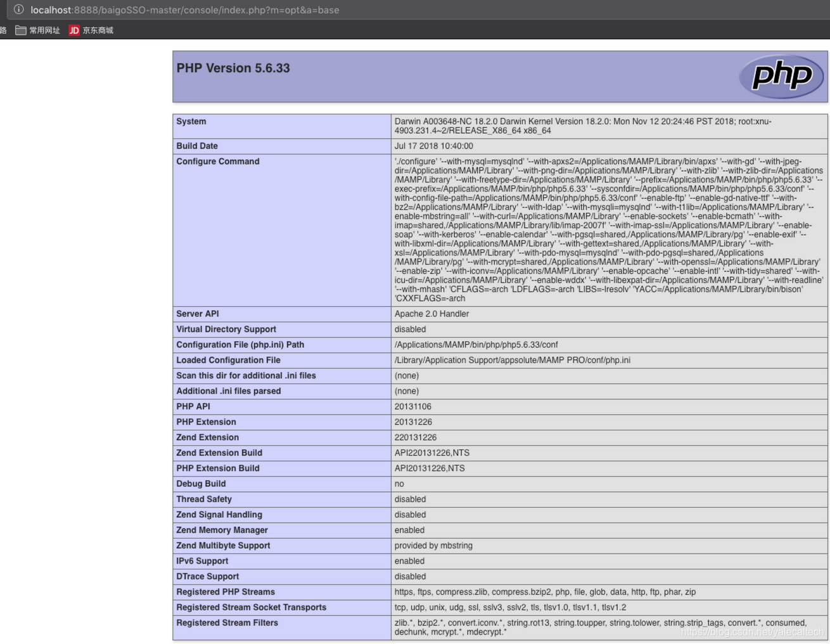The width and height of the screenshot is (830, 644).
Task: Click the Zend Extension Build label
Action: pyautogui.click(x=219, y=453)
